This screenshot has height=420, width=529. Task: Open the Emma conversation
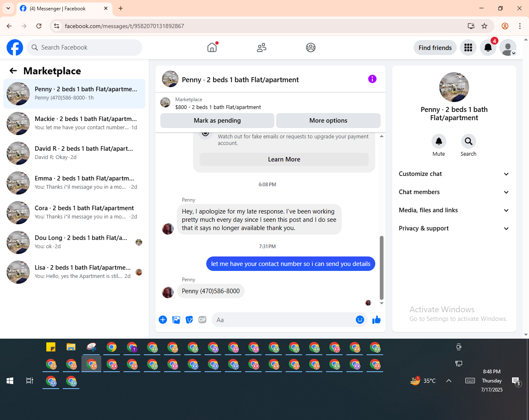point(74,183)
